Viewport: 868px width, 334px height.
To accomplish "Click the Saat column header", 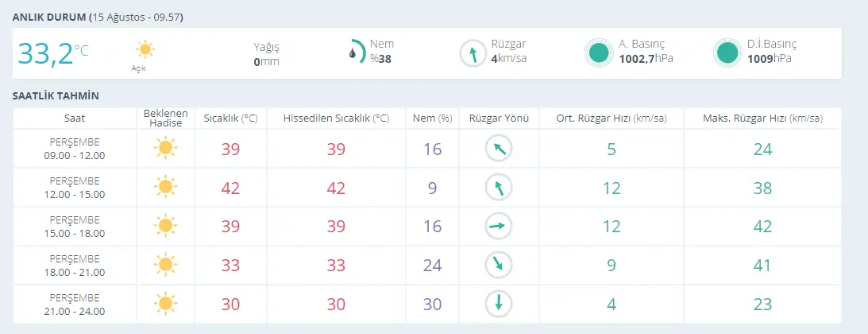I will (75, 118).
